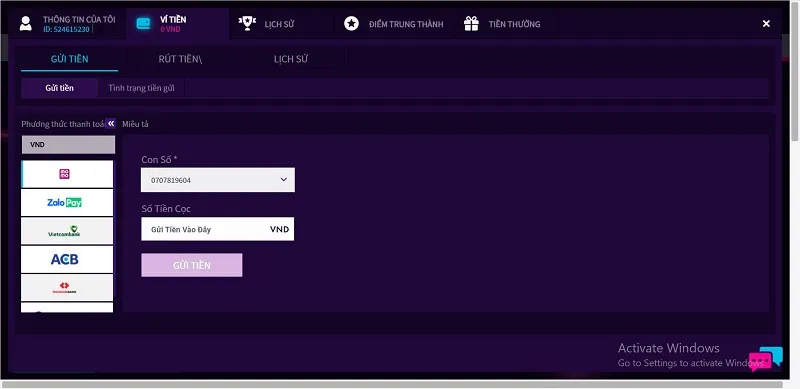Click the wallet icon in Ví Tiền tab
Viewport: 800px width, 389px height.
[x=144, y=23]
